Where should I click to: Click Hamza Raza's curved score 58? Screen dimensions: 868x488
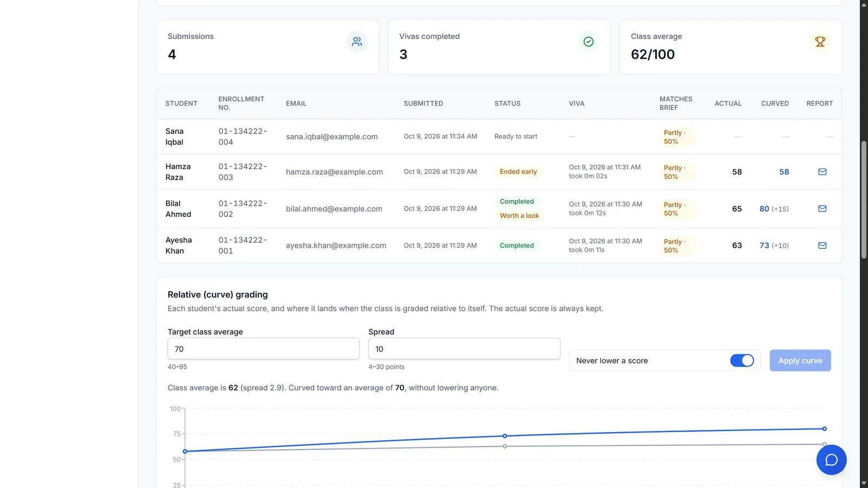(784, 172)
